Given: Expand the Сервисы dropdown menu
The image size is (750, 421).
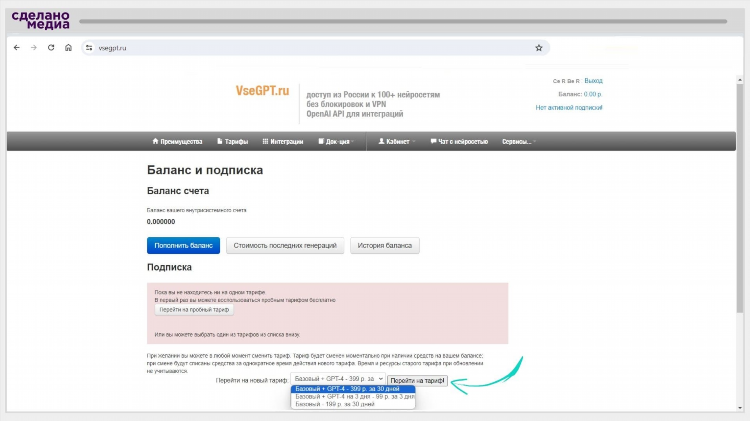Looking at the screenshot, I should 519,142.
